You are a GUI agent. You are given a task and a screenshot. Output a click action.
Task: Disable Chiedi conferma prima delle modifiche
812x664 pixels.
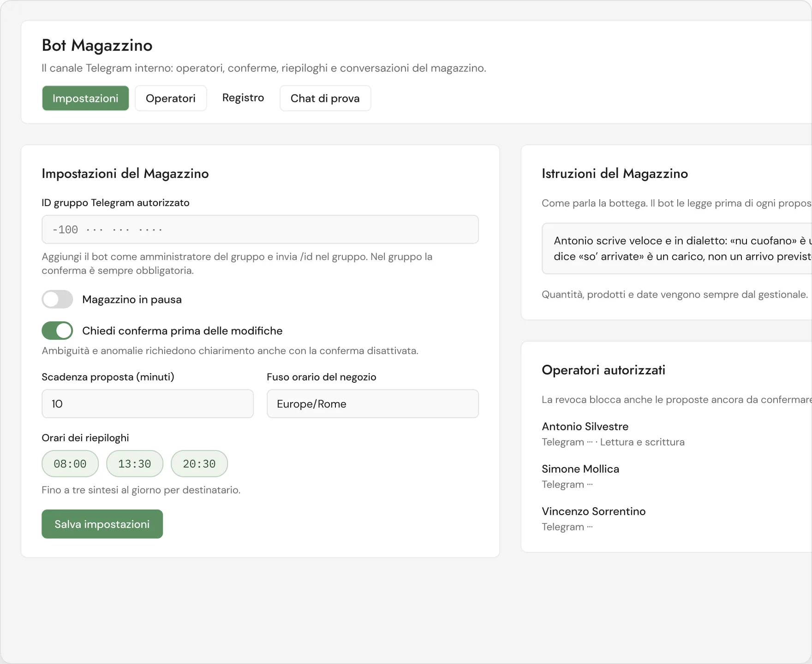pyautogui.click(x=57, y=331)
